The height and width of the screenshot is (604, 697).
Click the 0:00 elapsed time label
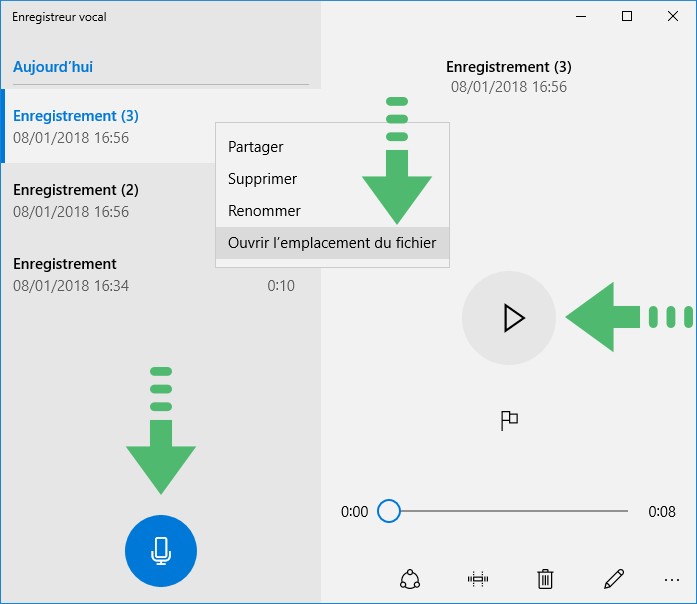click(354, 512)
